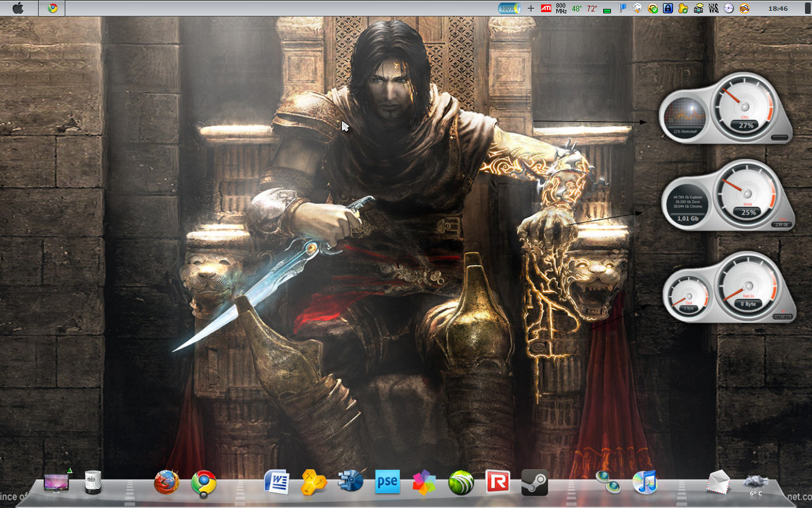Click the 100% battery indicator
The height and width of the screenshot is (508, 812).
509,8
